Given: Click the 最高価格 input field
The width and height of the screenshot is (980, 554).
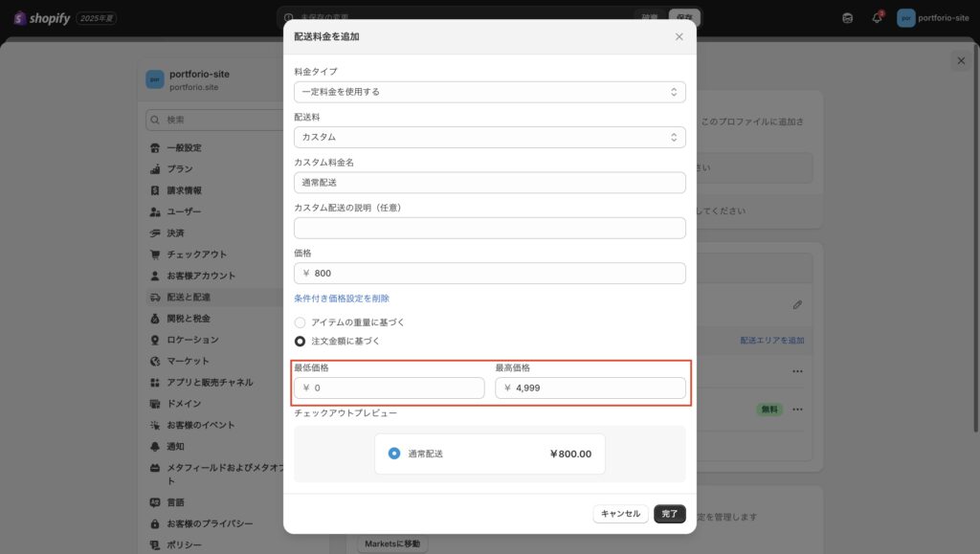Looking at the screenshot, I should coord(590,388).
